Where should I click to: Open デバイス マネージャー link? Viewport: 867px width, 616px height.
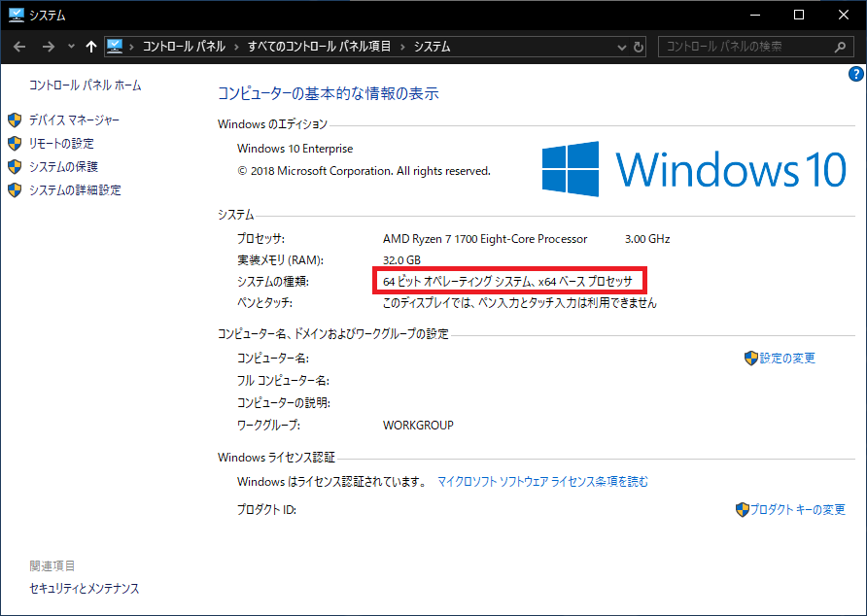click(74, 120)
